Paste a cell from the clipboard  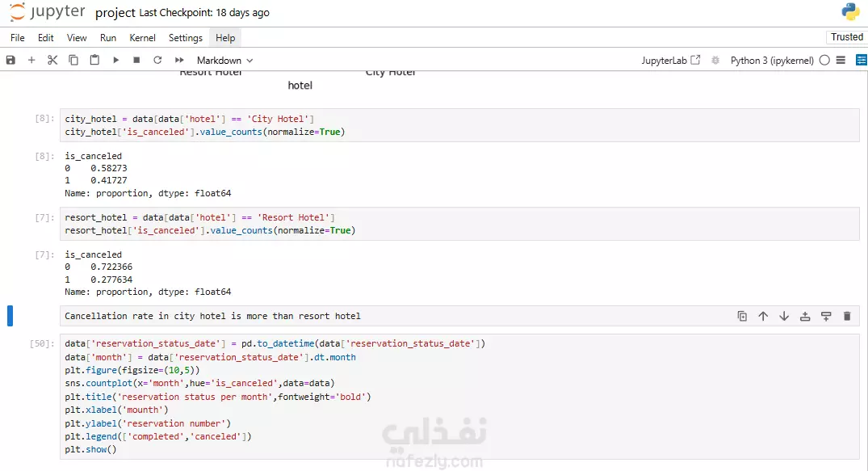(x=94, y=59)
